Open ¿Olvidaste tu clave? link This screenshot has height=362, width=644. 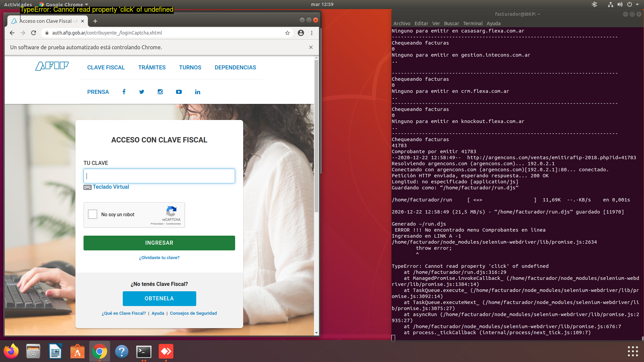[159, 257]
